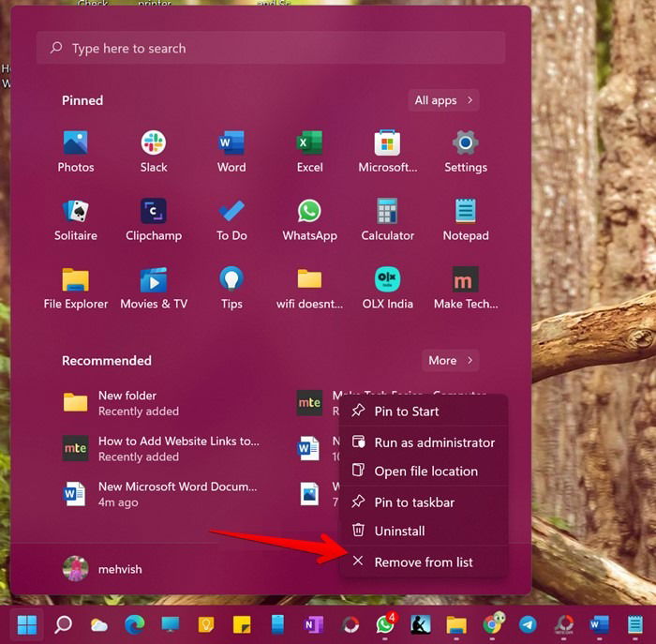Expand More recommended items

click(450, 360)
